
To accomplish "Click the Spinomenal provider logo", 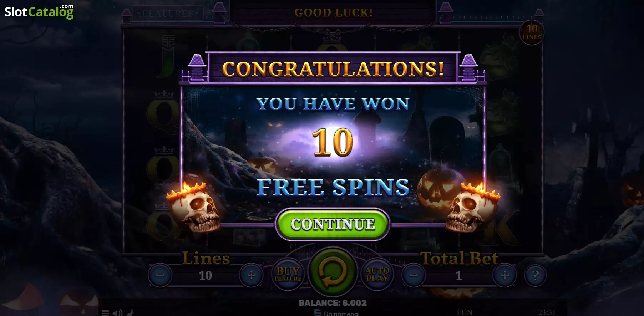I will pyautogui.click(x=337, y=313).
